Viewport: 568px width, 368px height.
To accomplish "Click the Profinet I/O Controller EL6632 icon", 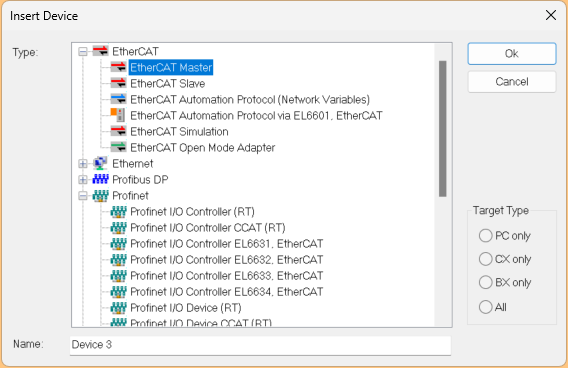I will pyautogui.click(x=118, y=260).
